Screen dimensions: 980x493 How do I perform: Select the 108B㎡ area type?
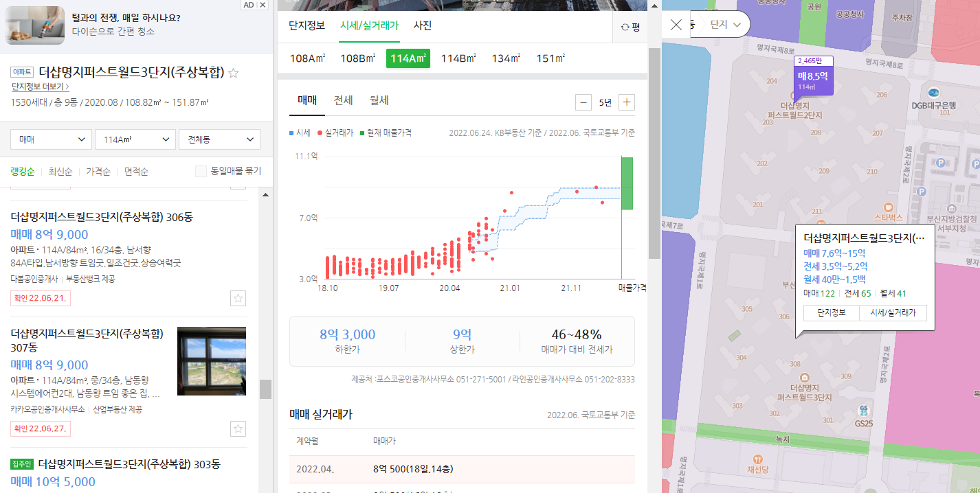(x=357, y=58)
